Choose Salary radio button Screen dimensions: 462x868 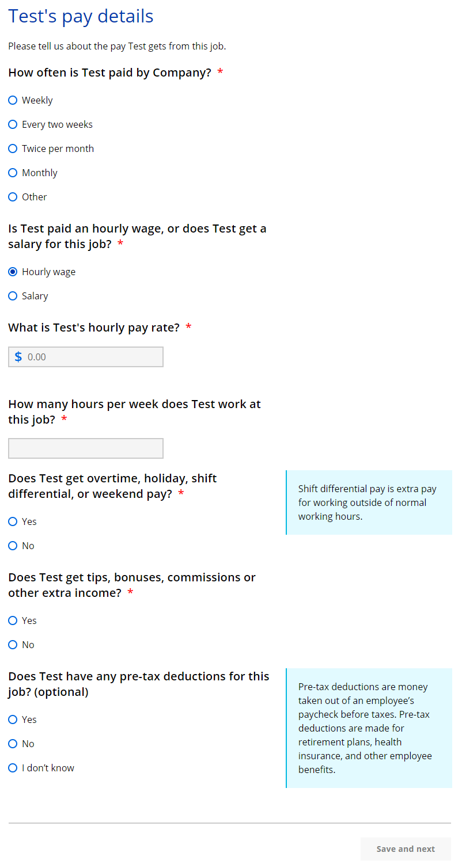[x=13, y=296]
